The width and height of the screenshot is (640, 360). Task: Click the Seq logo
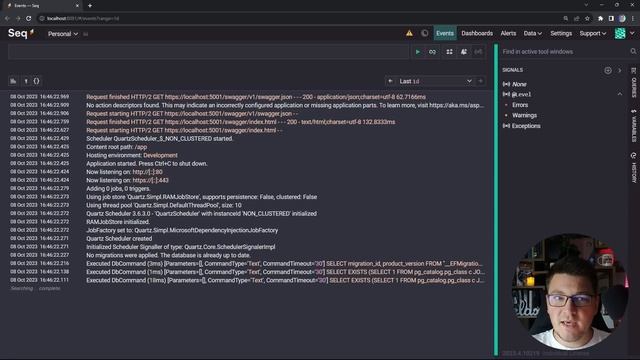tap(20, 33)
